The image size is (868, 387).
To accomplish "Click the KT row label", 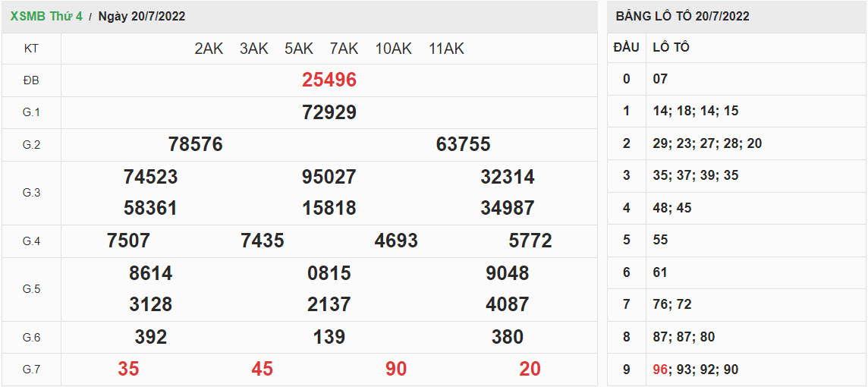I will click(x=31, y=49).
